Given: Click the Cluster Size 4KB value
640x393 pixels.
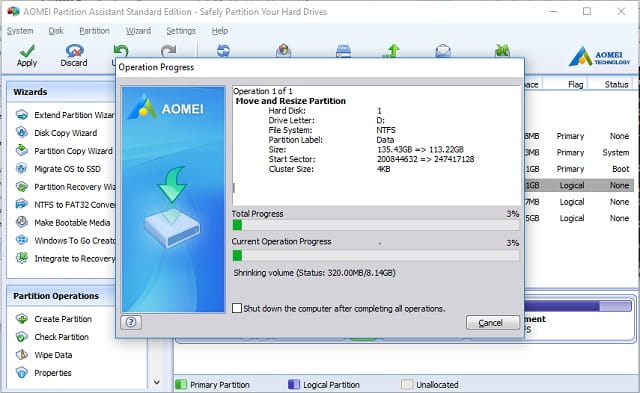Looking at the screenshot, I should point(383,169).
